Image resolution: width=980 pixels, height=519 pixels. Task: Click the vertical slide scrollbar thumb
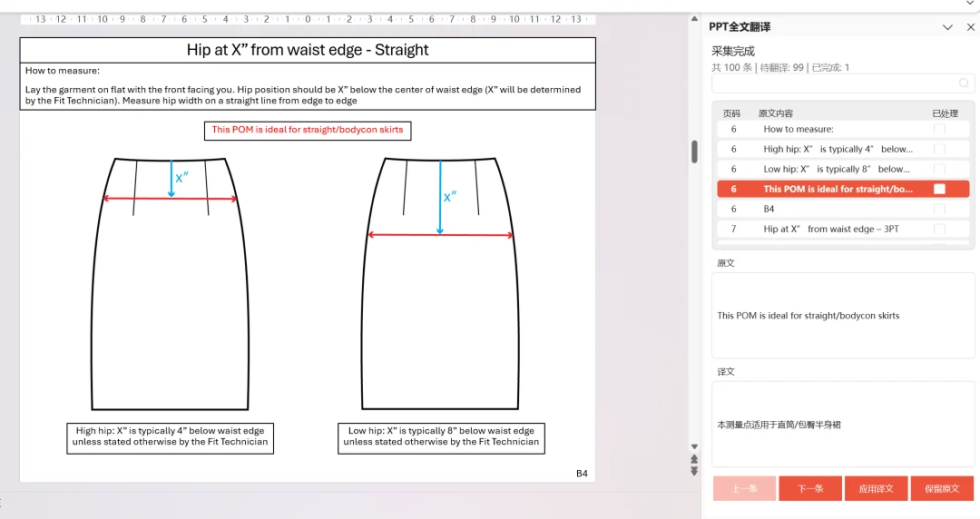(694, 152)
